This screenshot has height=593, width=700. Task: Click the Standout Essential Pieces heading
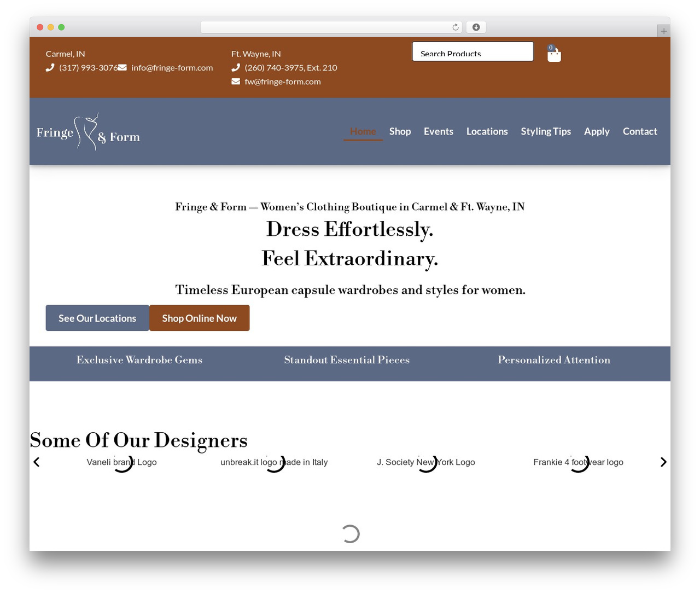[347, 360]
